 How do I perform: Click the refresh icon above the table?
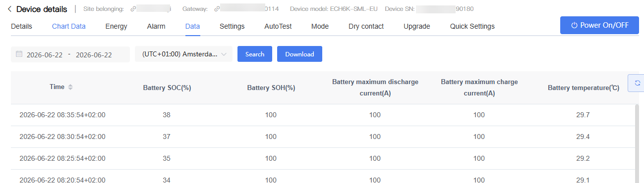click(637, 83)
